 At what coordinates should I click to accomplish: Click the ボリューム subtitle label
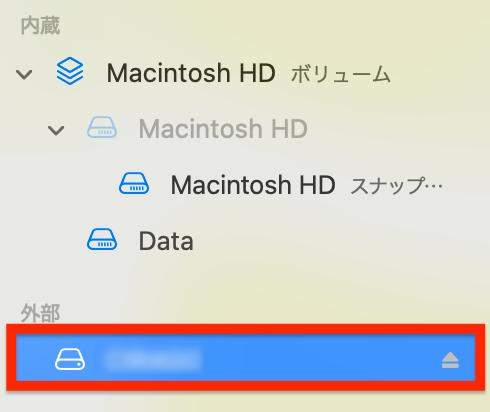coord(341,74)
